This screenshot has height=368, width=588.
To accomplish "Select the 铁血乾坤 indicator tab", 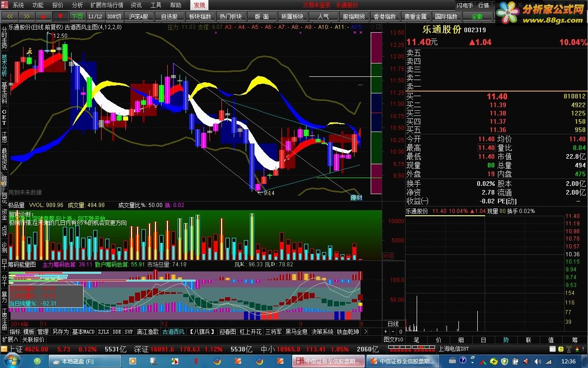I will point(348,332).
